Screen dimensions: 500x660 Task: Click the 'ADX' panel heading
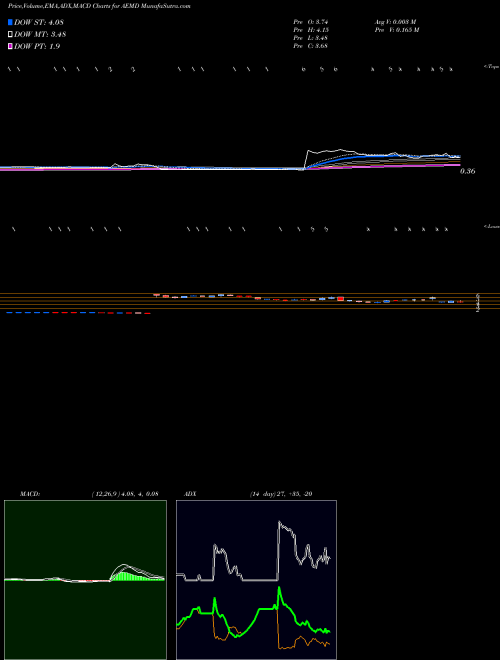[x=188, y=494]
